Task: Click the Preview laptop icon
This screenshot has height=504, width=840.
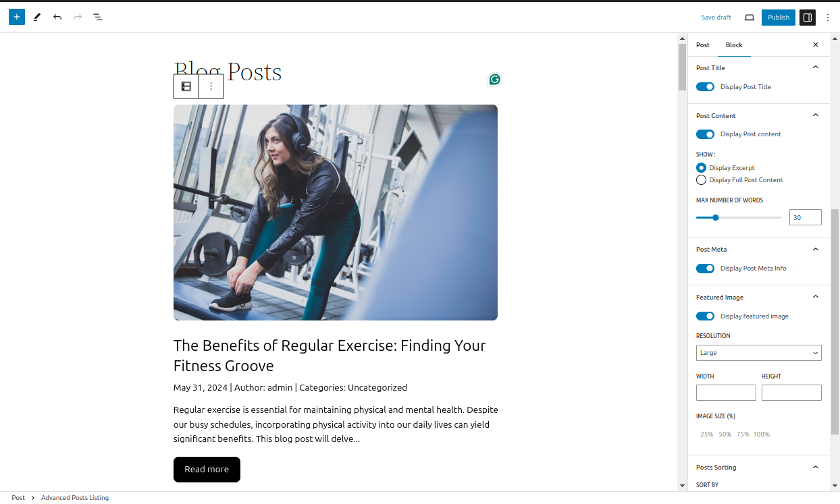Action: [x=749, y=18]
